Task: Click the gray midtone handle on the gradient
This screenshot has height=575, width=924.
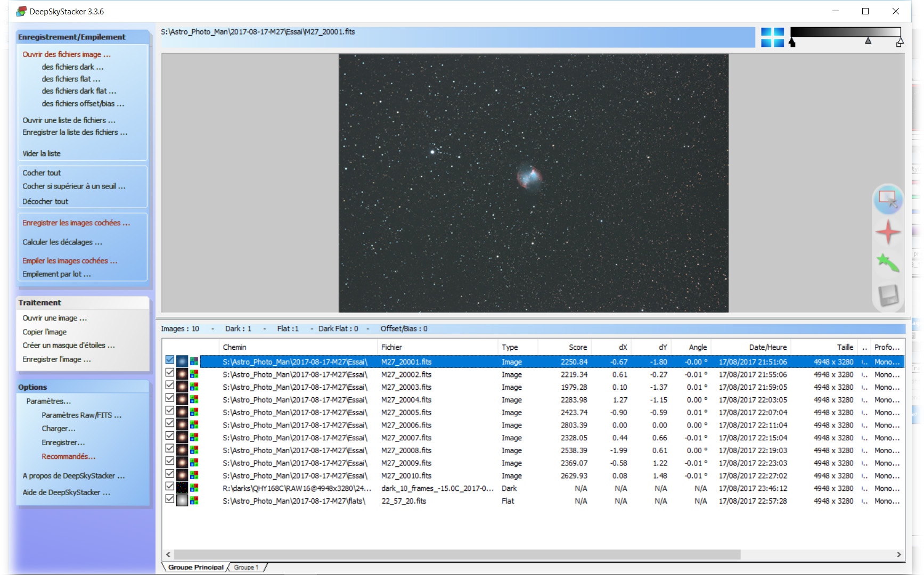Action: [868, 40]
